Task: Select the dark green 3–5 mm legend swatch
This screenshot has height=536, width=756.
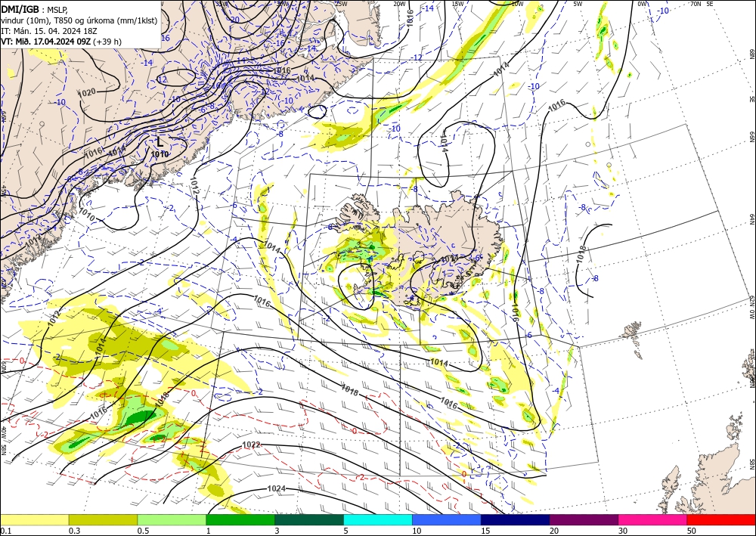Action: click(309, 519)
